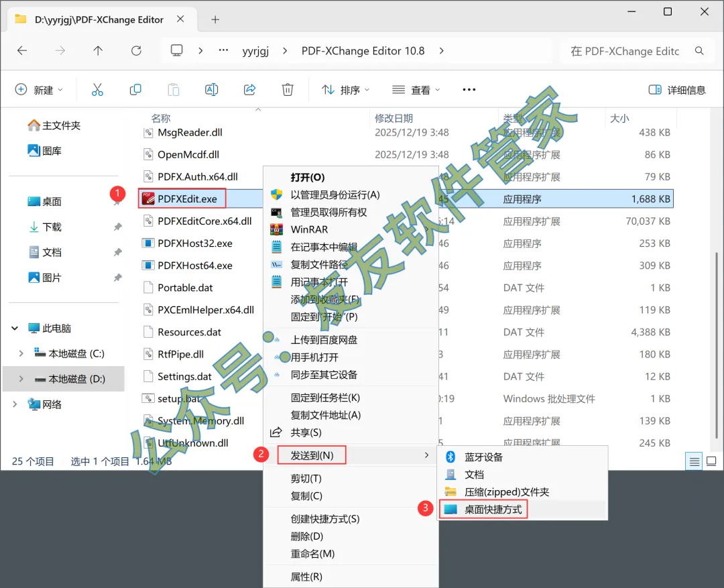
Task: Sort by Date modified (修改日期) header
Action: (394, 118)
